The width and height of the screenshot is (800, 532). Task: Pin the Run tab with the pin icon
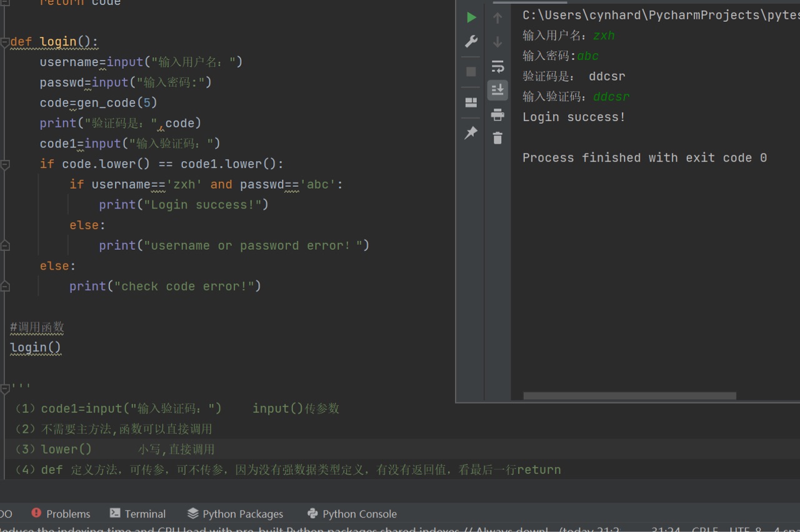[x=471, y=132]
